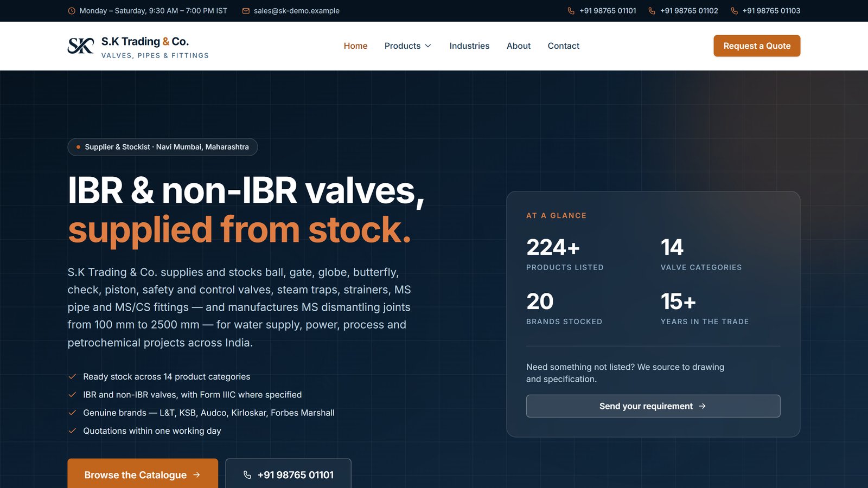Screen dimensions: 868x488
Task: Click phone icon beside +91 98765 01102
Action: pos(652,11)
